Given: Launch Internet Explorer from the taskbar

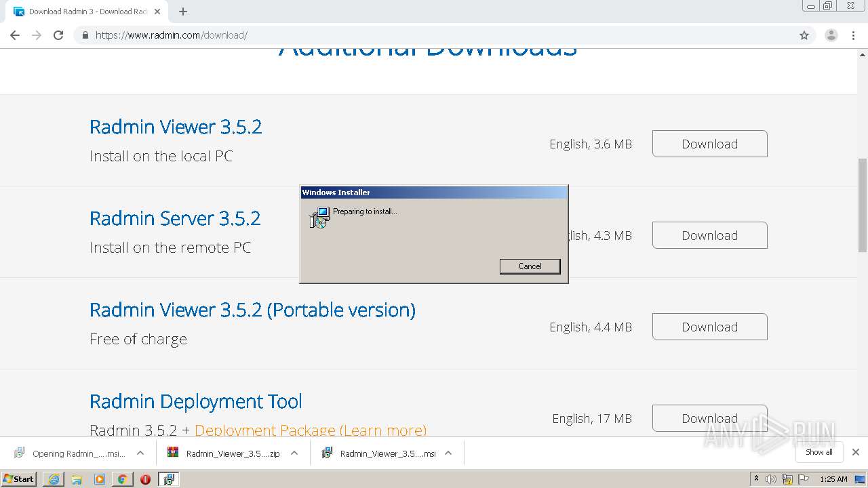Looking at the screenshot, I should click(54, 479).
